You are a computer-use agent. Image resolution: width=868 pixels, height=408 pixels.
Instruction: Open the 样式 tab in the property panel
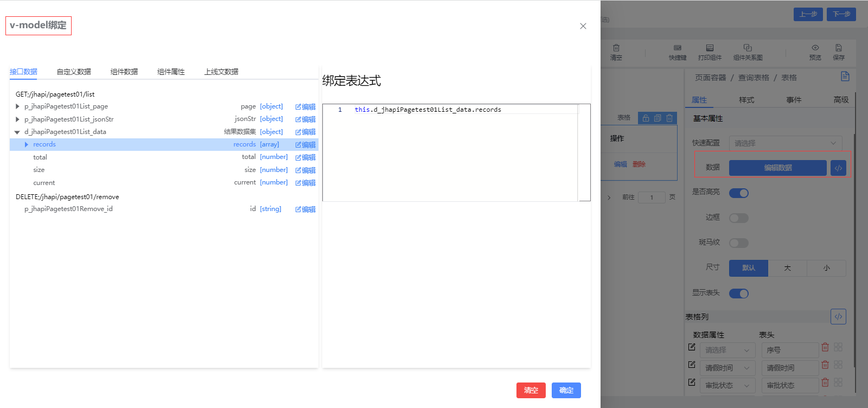tap(746, 100)
